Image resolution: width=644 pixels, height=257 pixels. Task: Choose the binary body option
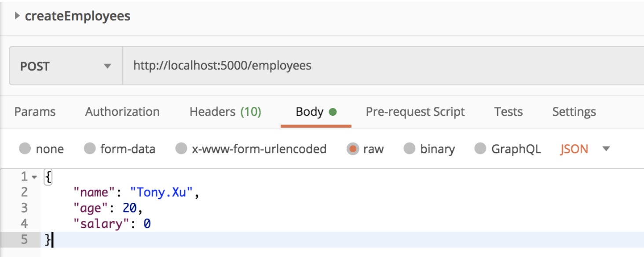[410, 149]
